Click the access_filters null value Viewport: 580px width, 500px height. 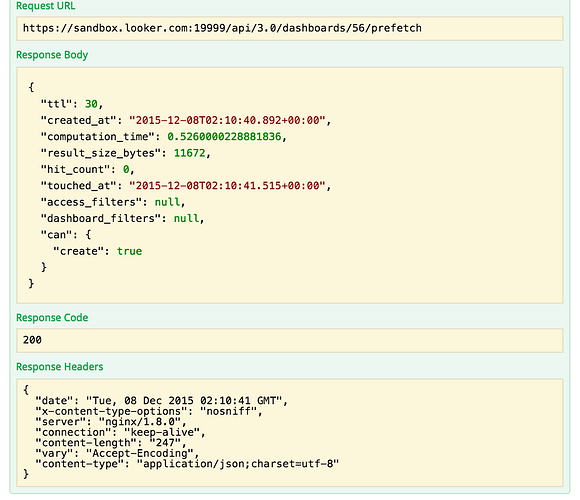167,202
